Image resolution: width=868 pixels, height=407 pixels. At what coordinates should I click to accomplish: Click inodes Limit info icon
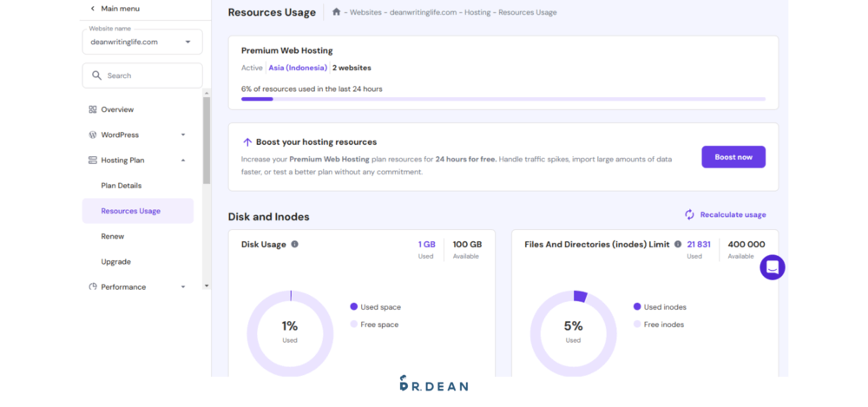678,245
